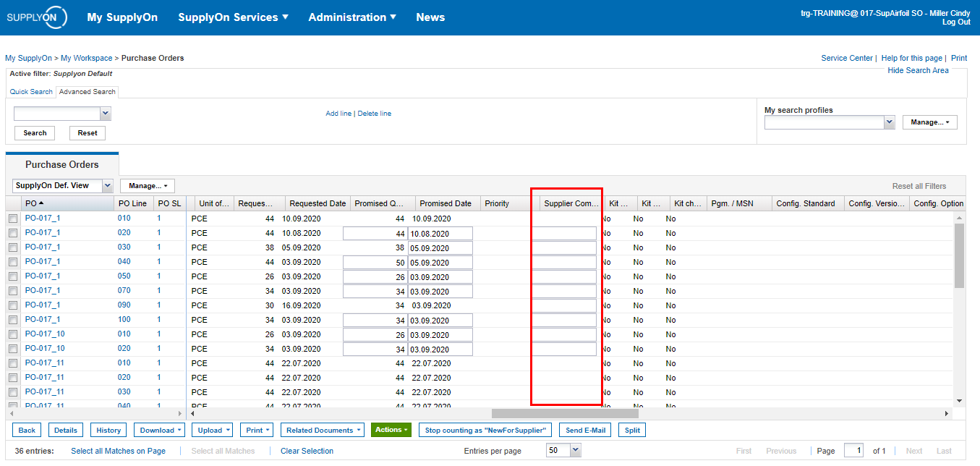Click vertical scrollbar down arrow
Screen dimensions: 980x466
(959, 400)
